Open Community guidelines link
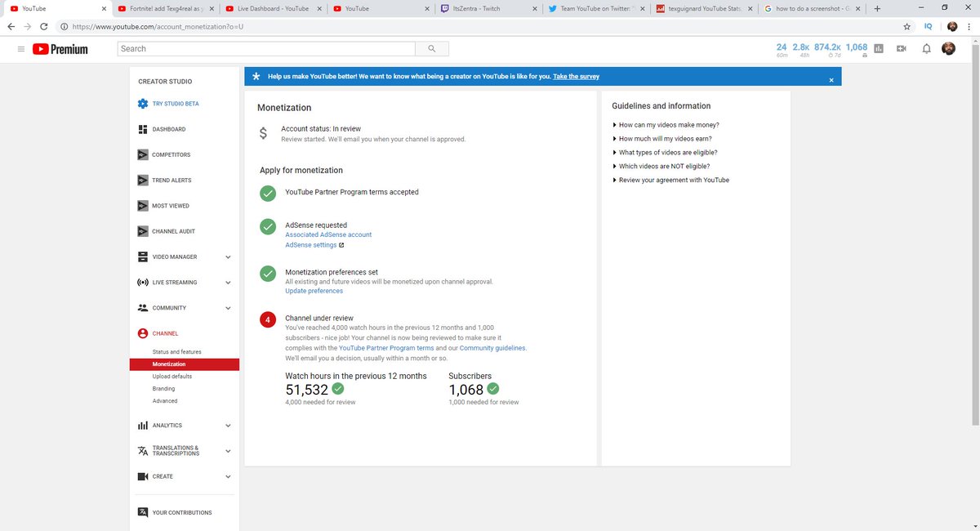Screen dimensions: 980x531 492,348
